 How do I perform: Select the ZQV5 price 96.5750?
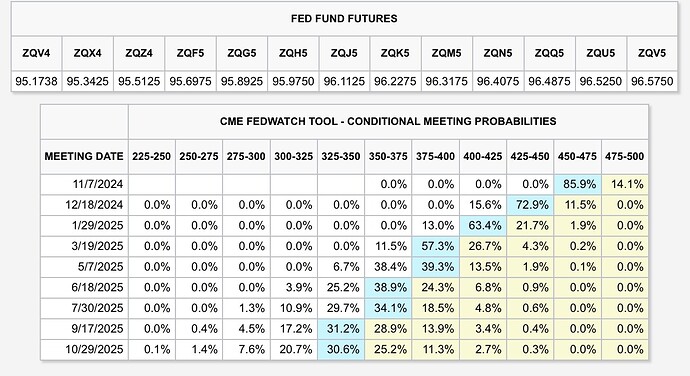coord(652,81)
